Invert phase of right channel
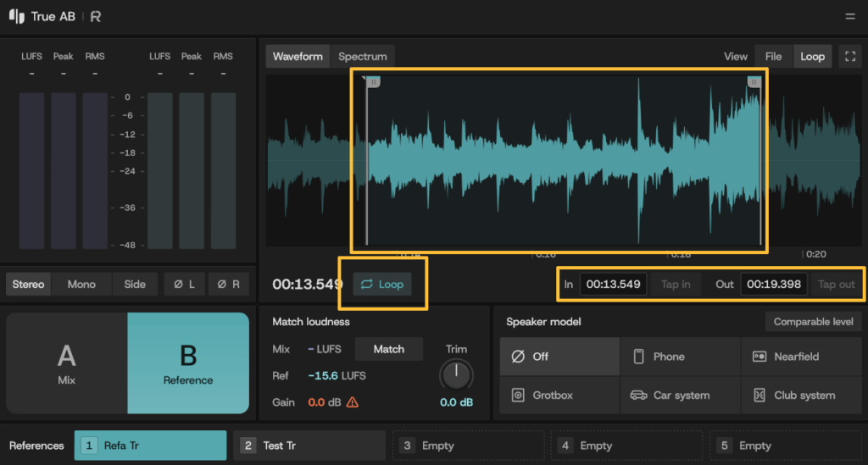 click(x=229, y=285)
